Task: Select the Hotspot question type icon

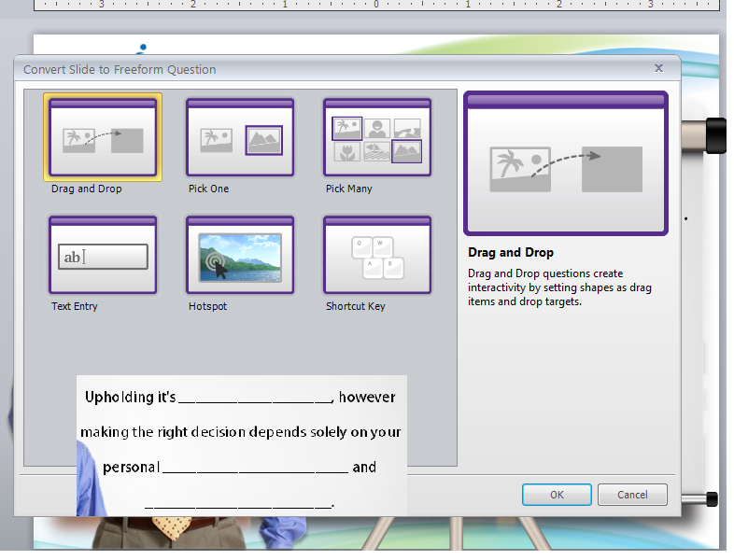Action: [x=240, y=255]
